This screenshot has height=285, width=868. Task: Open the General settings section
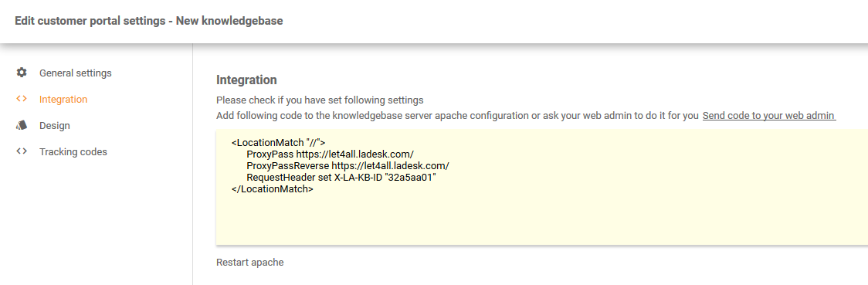pos(75,73)
